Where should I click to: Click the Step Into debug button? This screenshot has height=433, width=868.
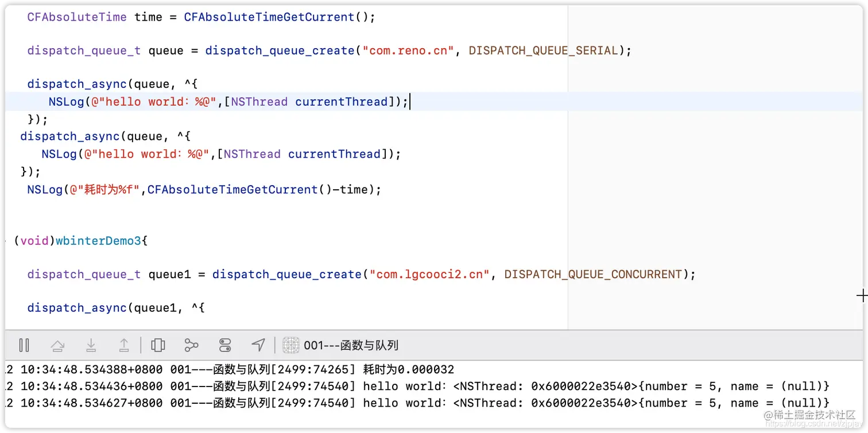tap(91, 345)
